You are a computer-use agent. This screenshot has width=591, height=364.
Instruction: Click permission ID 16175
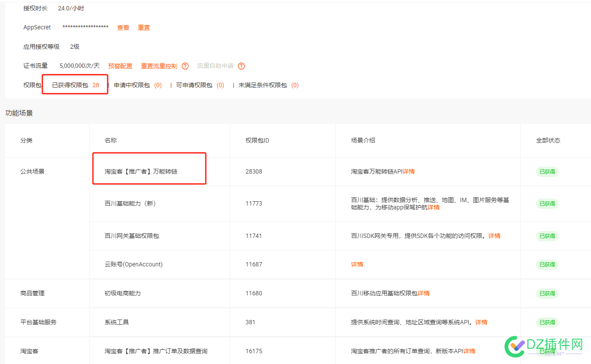pyautogui.click(x=254, y=351)
